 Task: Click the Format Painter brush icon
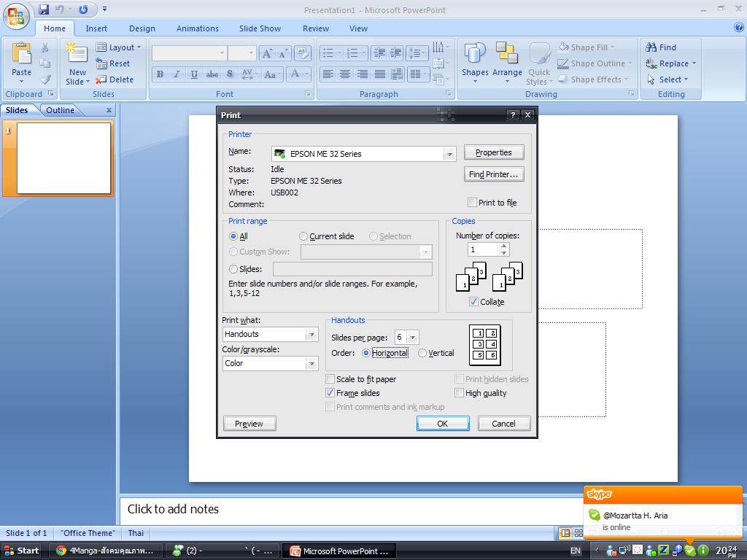click(46, 79)
